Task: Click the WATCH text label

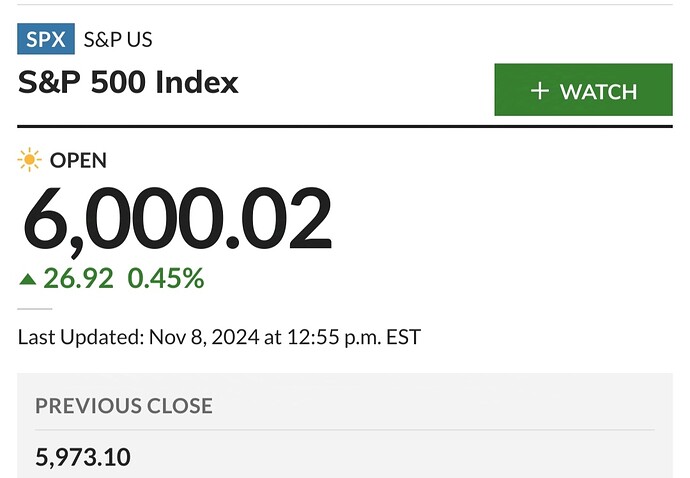Action: [598, 92]
